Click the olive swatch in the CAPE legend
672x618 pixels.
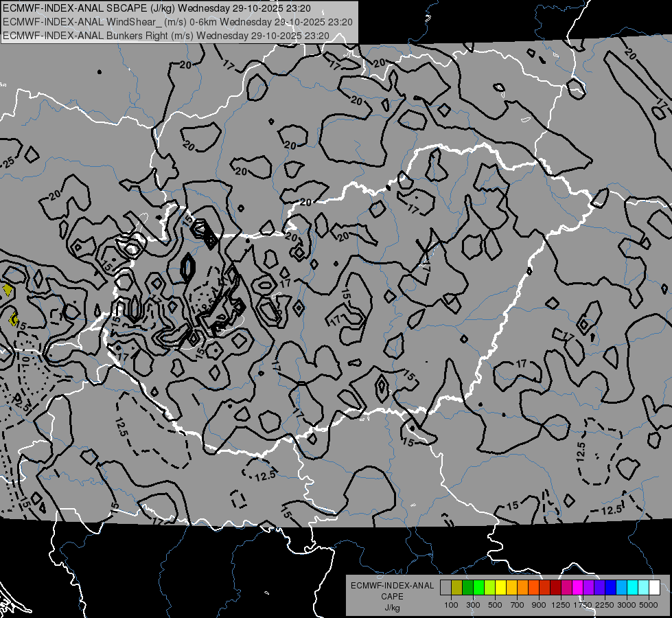click(x=456, y=587)
